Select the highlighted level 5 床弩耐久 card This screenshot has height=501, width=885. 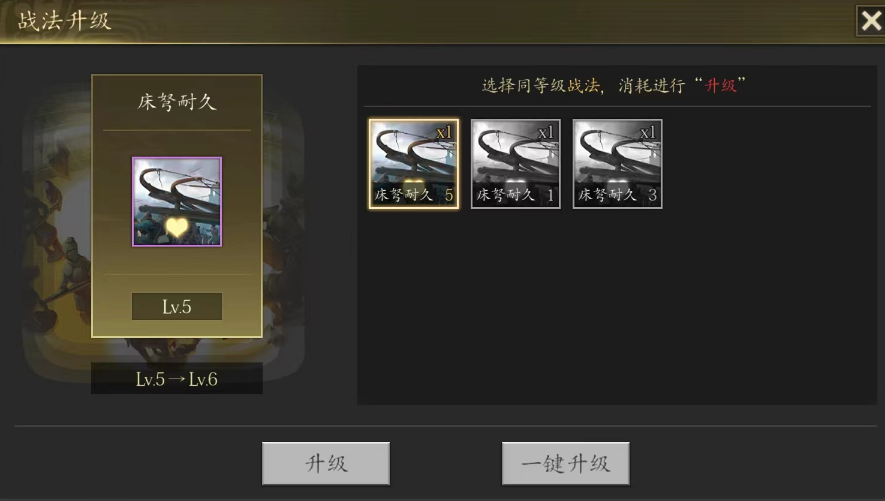(414, 164)
